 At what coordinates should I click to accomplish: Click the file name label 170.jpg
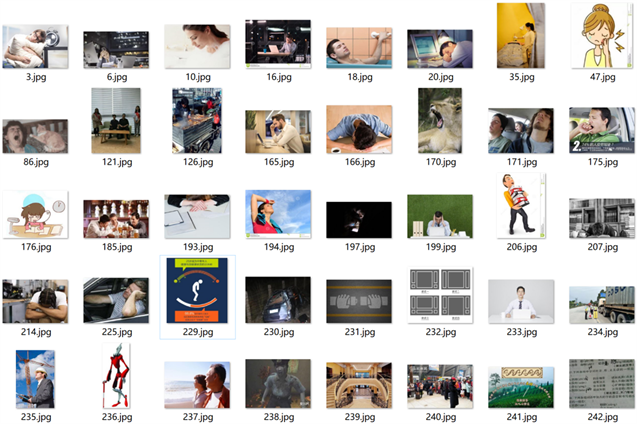tap(441, 162)
